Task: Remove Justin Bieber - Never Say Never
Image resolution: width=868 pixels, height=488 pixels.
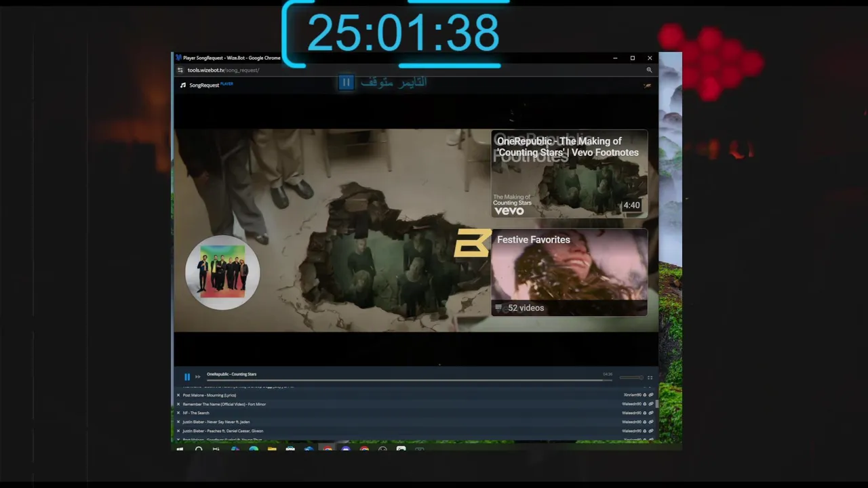Action: 178,422
